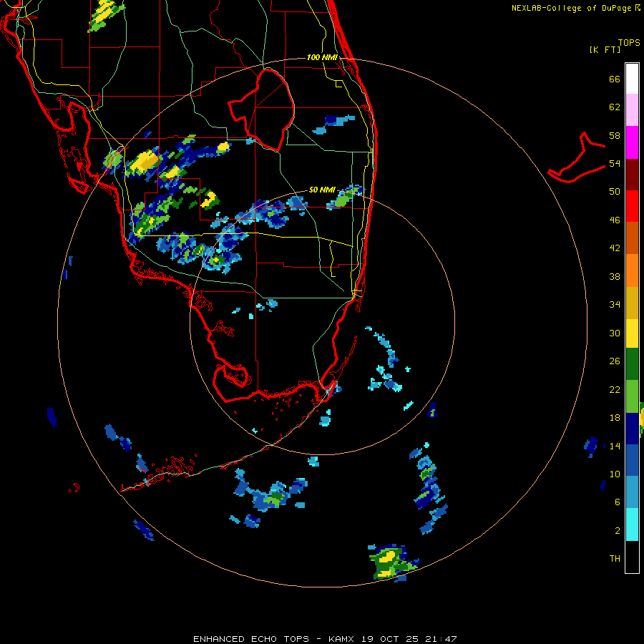Image resolution: width=644 pixels, height=644 pixels.
Task: Select the 6 value on the legend
Action: (618, 502)
